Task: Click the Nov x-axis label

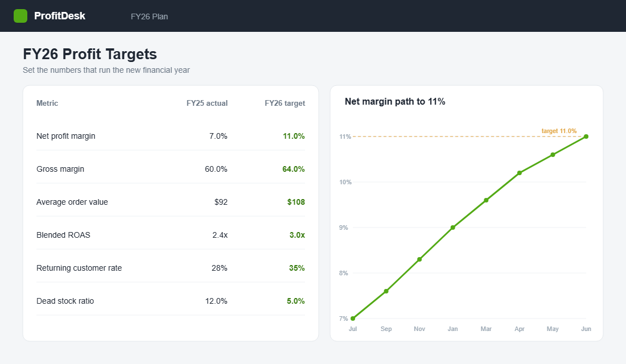Action: point(419,329)
